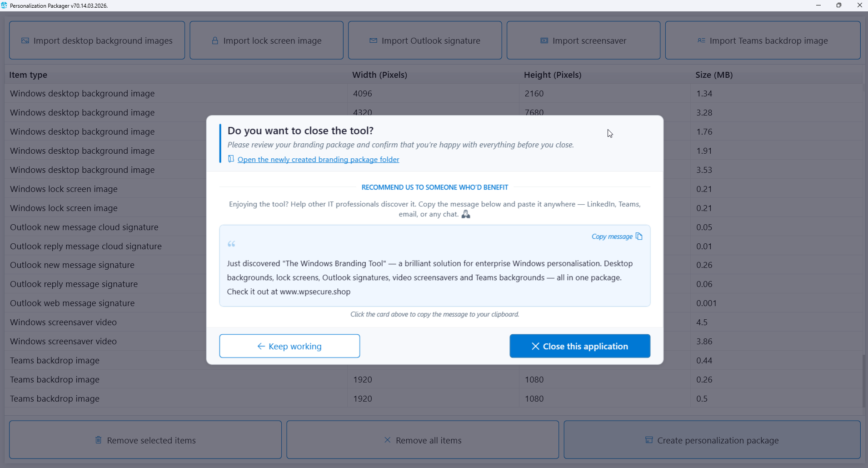Click the left arrow icon on Keep working
Screen dimensions: 868x468
(x=261, y=346)
